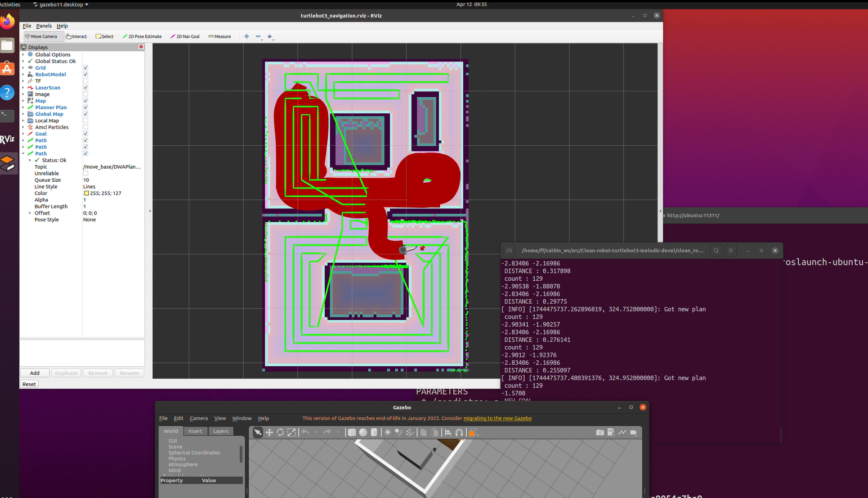Take a Gazebo screenshot with camera icon

[600, 432]
